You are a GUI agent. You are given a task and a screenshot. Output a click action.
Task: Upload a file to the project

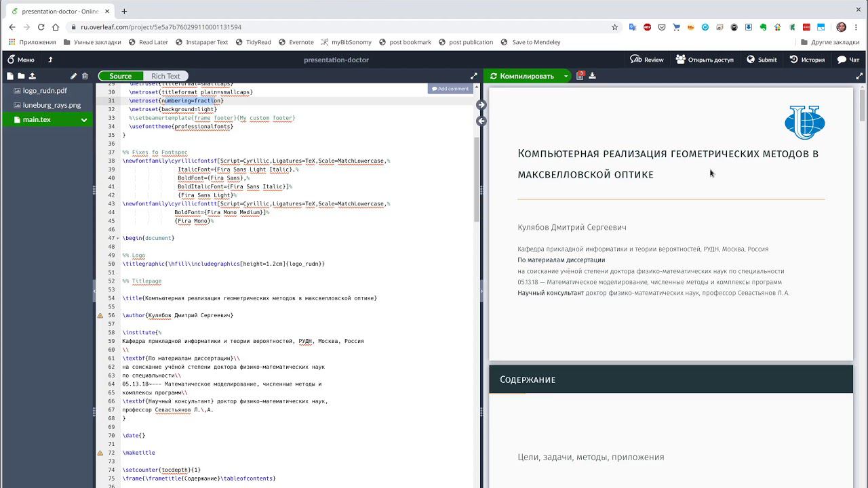[x=32, y=76]
